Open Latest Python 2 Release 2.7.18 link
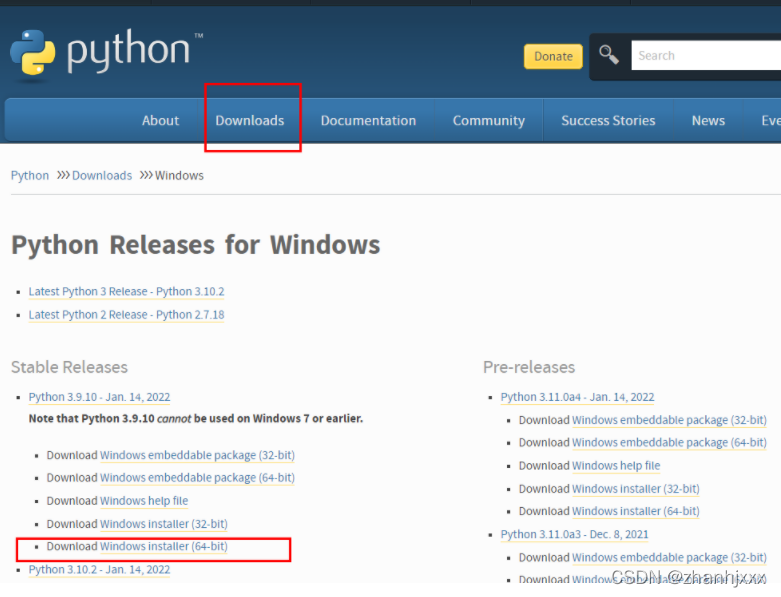 [127, 315]
